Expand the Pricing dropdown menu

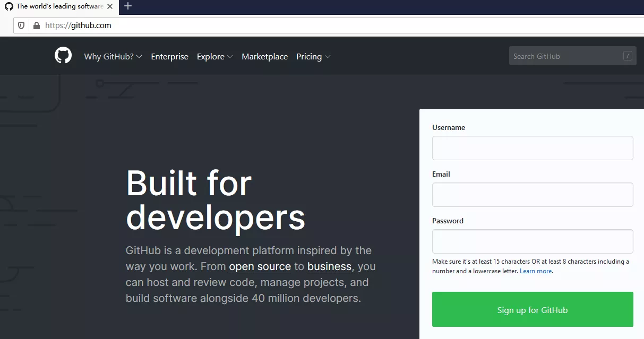tap(313, 56)
